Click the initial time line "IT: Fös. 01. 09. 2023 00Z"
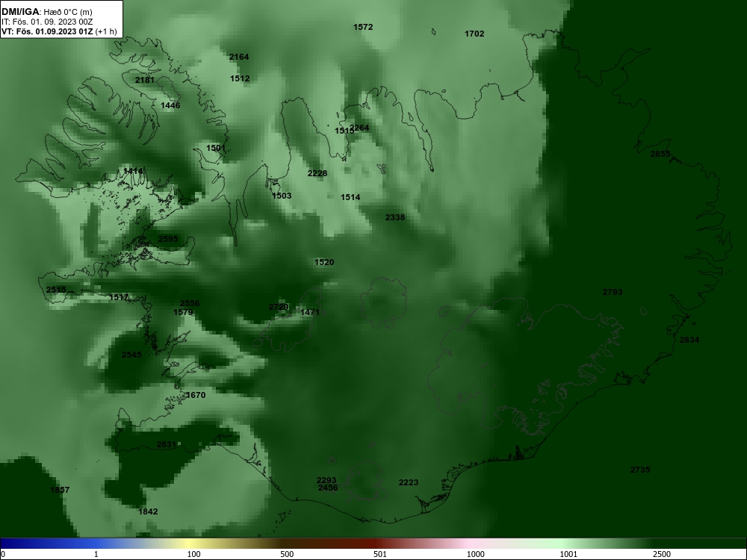 click(x=46, y=22)
